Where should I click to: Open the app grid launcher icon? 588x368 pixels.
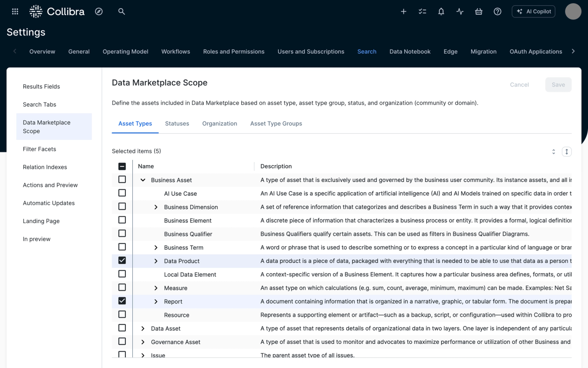(x=15, y=11)
